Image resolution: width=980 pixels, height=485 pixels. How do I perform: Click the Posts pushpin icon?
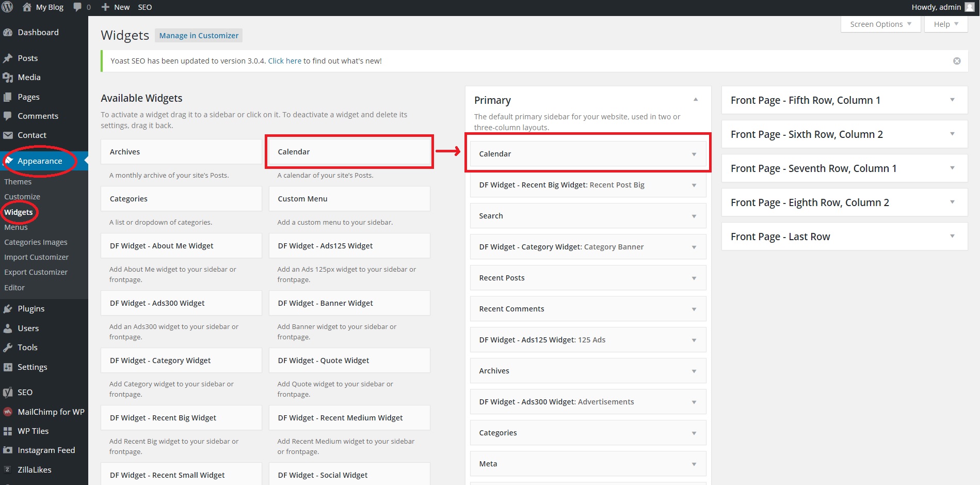tap(8, 58)
